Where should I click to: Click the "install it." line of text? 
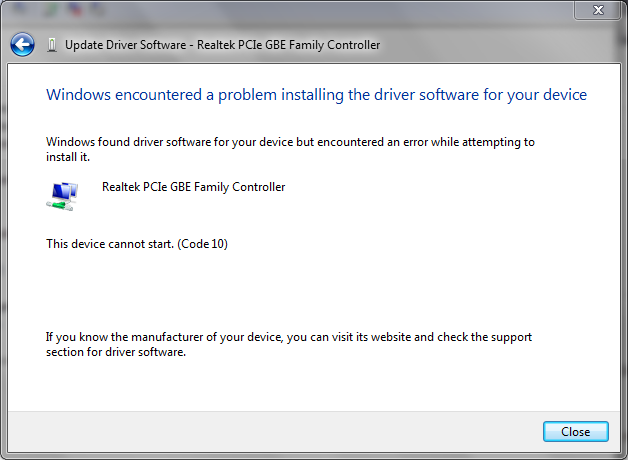tap(66, 157)
